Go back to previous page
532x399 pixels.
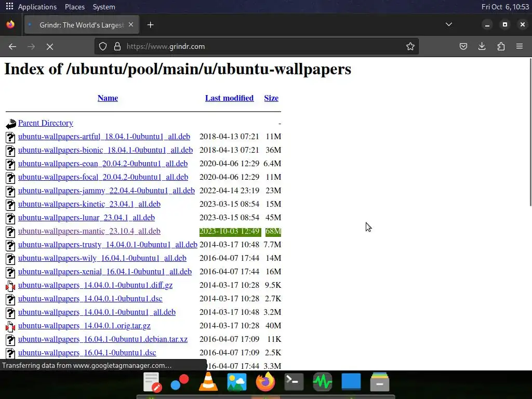pos(12,46)
